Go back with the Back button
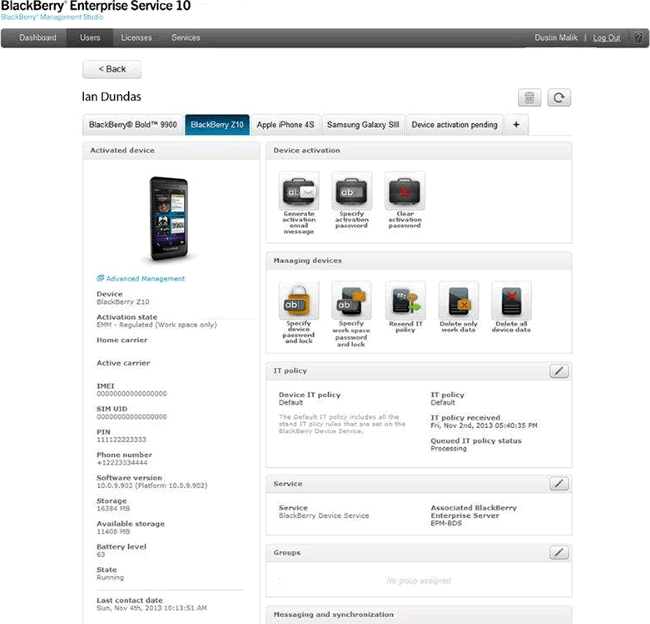The height and width of the screenshot is (624, 650). click(x=112, y=69)
